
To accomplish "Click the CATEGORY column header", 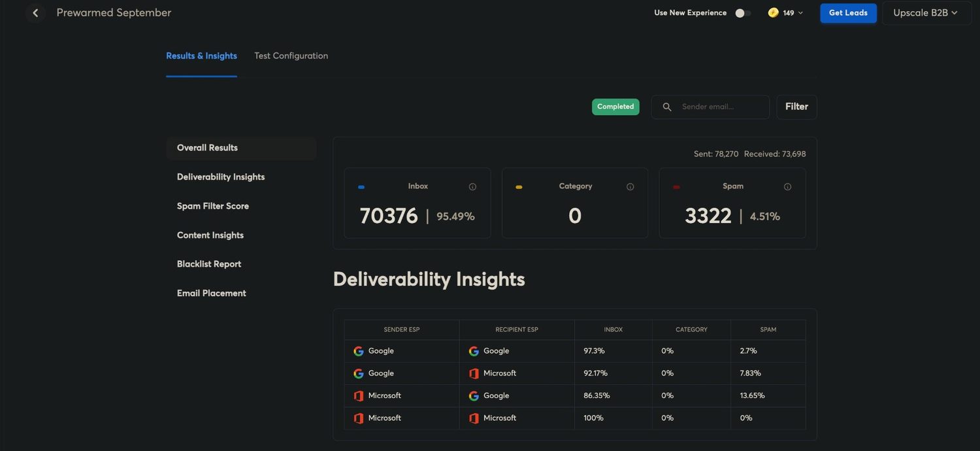I will coord(691,330).
